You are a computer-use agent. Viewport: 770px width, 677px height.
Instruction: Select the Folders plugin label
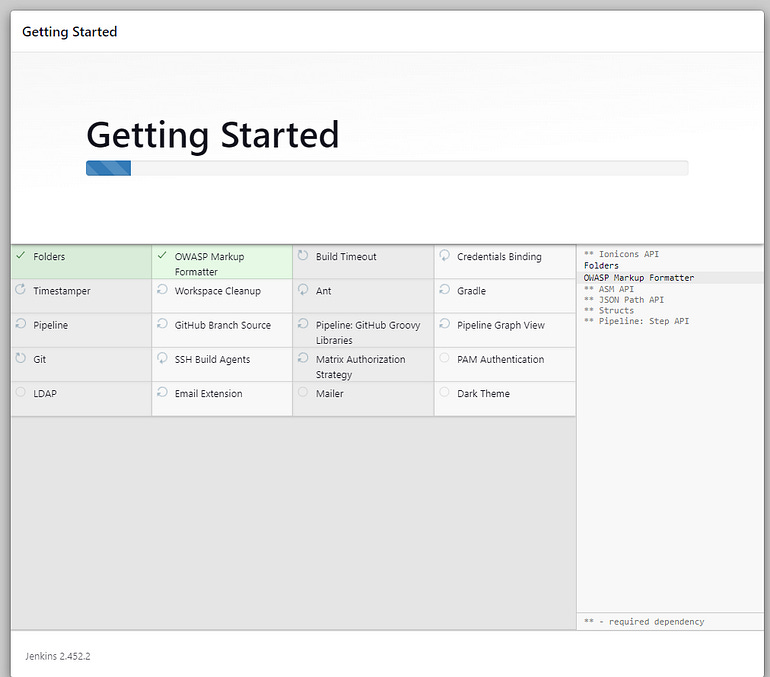coord(49,257)
